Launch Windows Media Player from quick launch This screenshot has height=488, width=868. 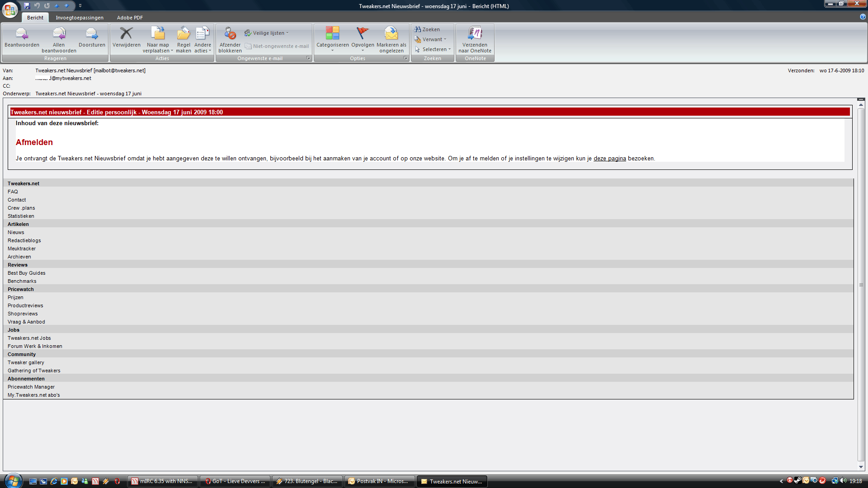64,481
